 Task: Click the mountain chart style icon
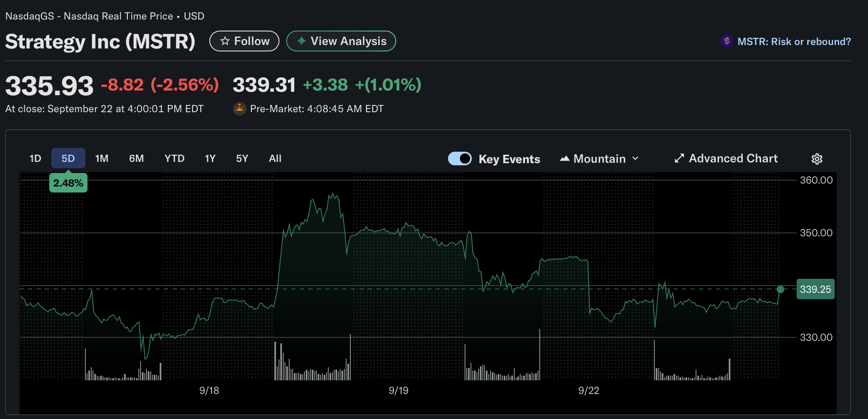tap(565, 158)
